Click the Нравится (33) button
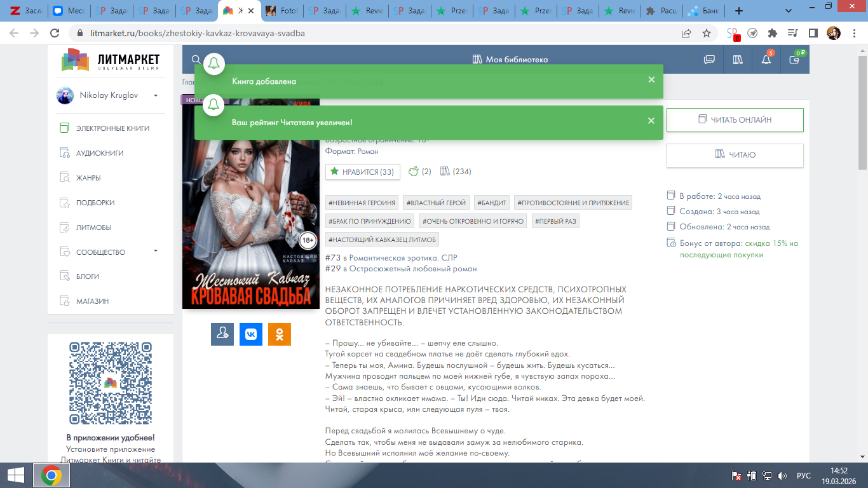Viewport: 868px width, 488px height. (x=362, y=172)
